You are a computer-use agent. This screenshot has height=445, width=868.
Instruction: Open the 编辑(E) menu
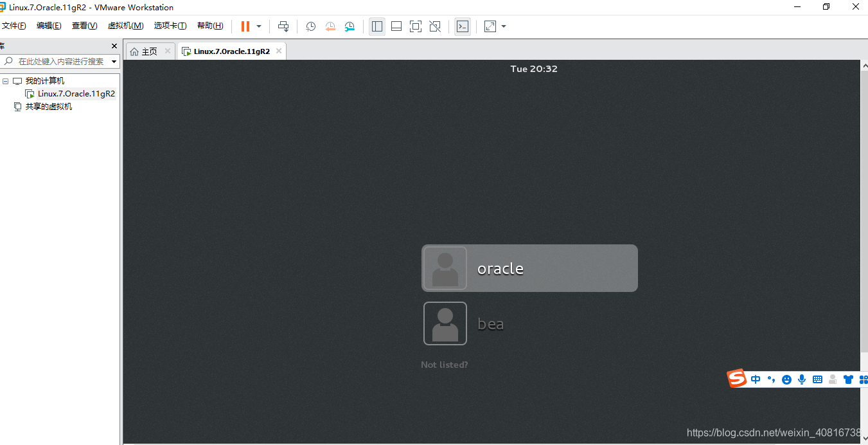(x=49, y=26)
